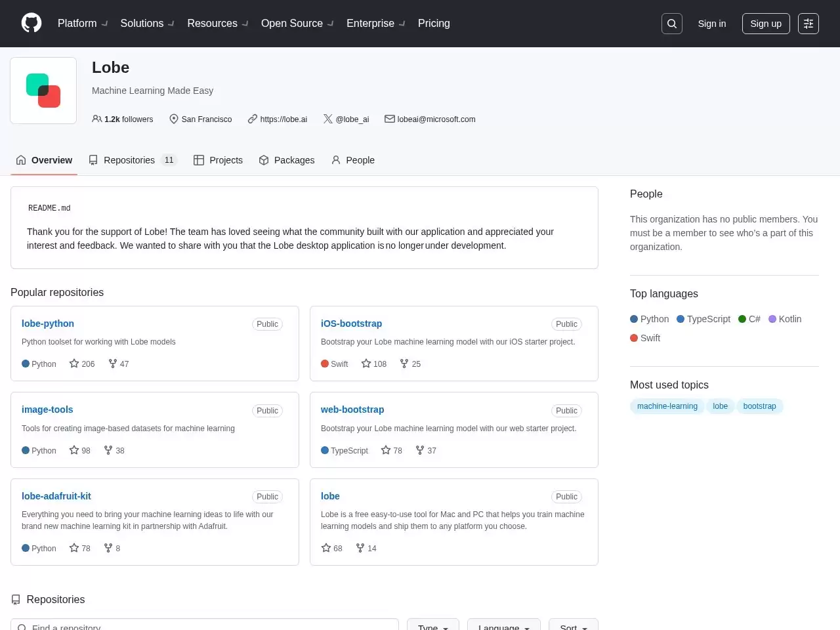The width and height of the screenshot is (840, 630).
Task: Expand the Resources menu
Action: pyautogui.click(x=218, y=24)
